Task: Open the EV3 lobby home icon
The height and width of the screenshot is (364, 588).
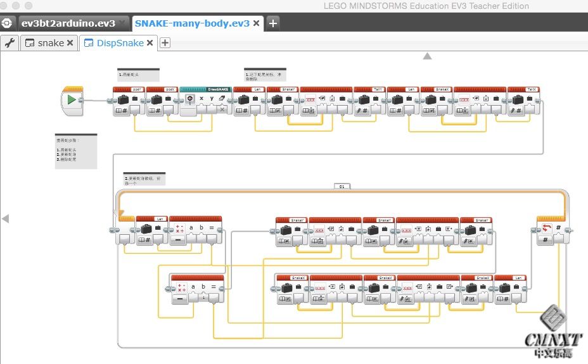Action: click(7, 23)
